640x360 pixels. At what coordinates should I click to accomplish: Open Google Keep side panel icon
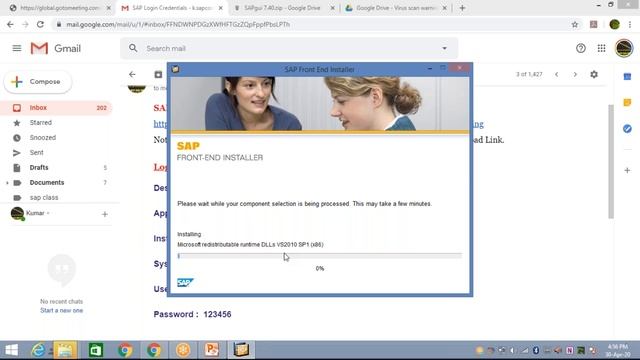coord(627,102)
